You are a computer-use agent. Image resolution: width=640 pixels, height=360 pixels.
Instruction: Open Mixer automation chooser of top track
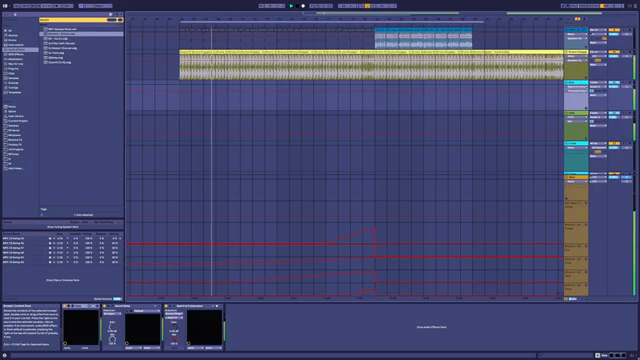click(x=576, y=34)
